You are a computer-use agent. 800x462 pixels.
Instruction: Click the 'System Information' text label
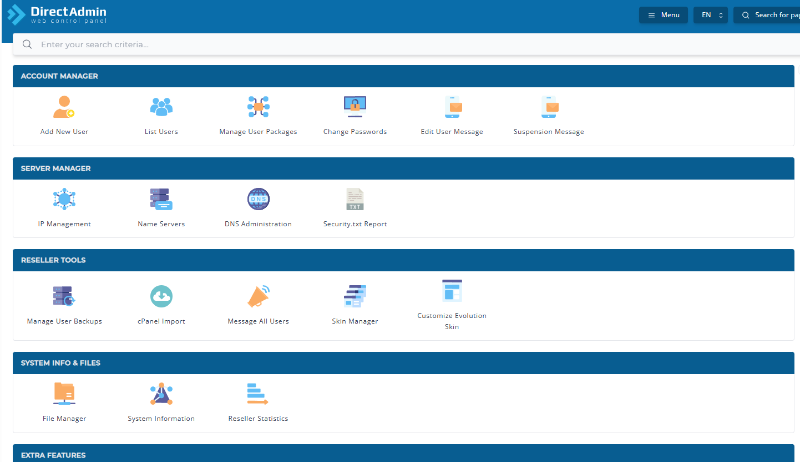pos(161,419)
